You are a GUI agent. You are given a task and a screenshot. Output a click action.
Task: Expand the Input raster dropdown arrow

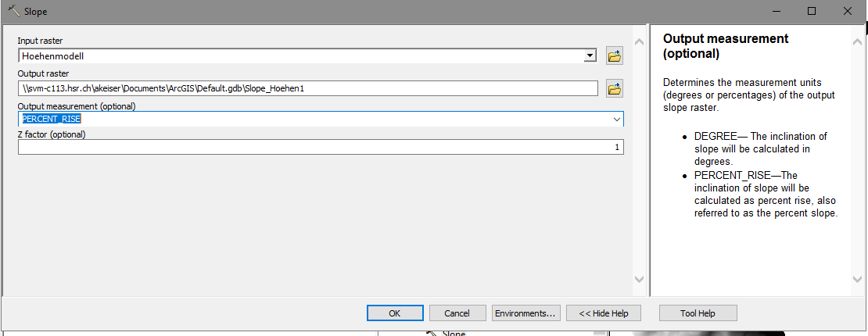[x=590, y=56]
